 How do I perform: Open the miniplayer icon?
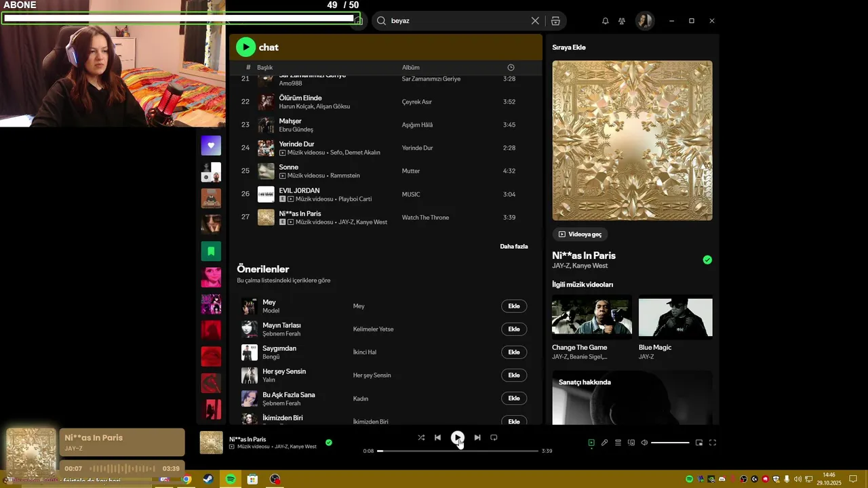tap(699, 443)
